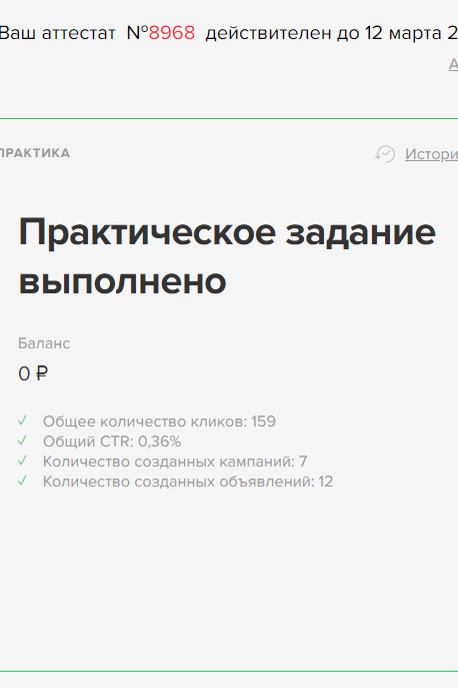Image resolution: width=458 pixels, height=688 pixels.
Task: Click the ПРАКТИКА section label
Action: (35, 153)
